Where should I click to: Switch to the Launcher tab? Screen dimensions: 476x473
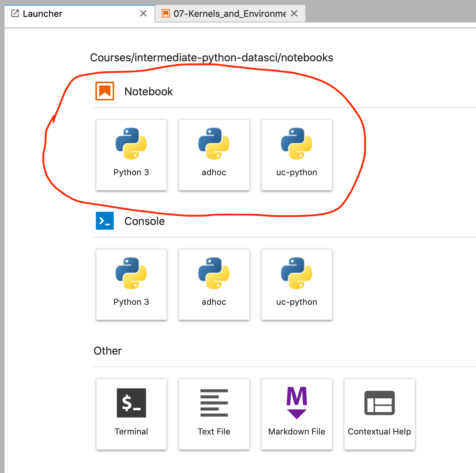click(80, 14)
